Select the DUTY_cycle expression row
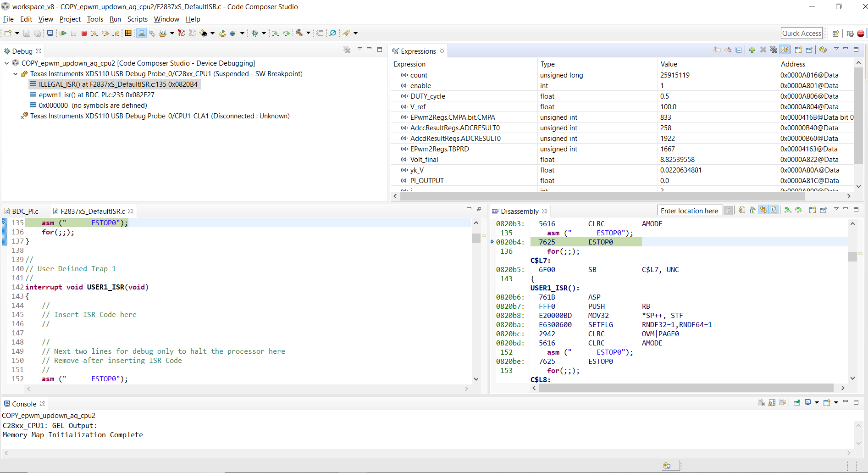This screenshot has height=473, width=868. [623, 96]
